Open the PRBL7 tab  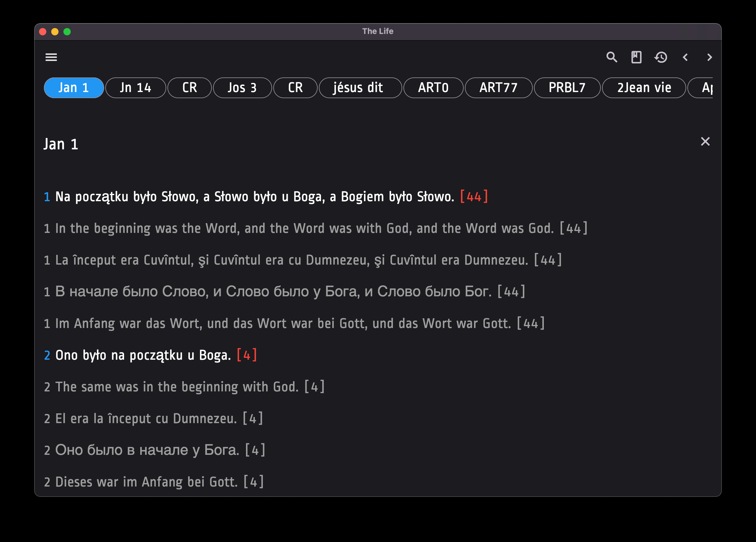pos(567,88)
